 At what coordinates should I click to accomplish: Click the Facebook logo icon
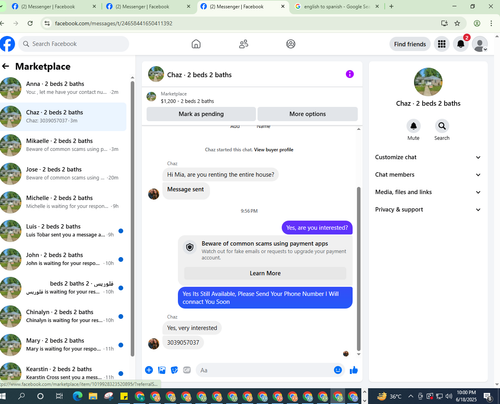[7, 44]
